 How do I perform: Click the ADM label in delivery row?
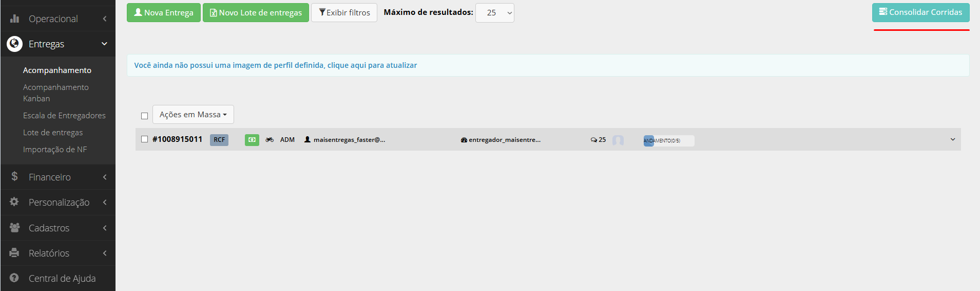[287, 140]
